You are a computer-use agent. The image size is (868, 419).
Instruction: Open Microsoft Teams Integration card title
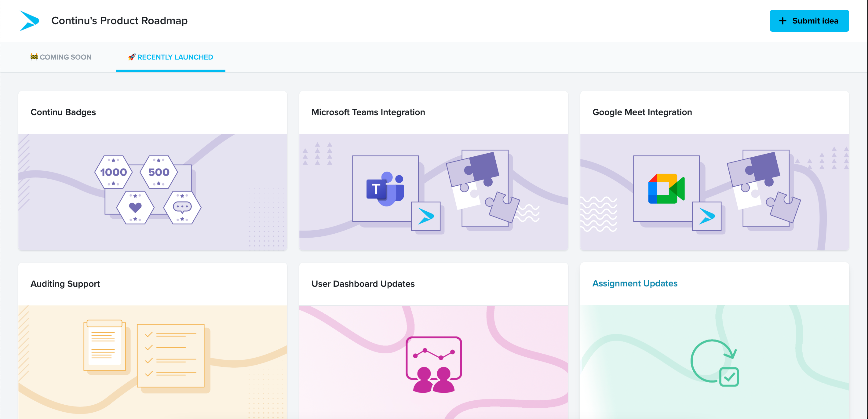click(368, 112)
